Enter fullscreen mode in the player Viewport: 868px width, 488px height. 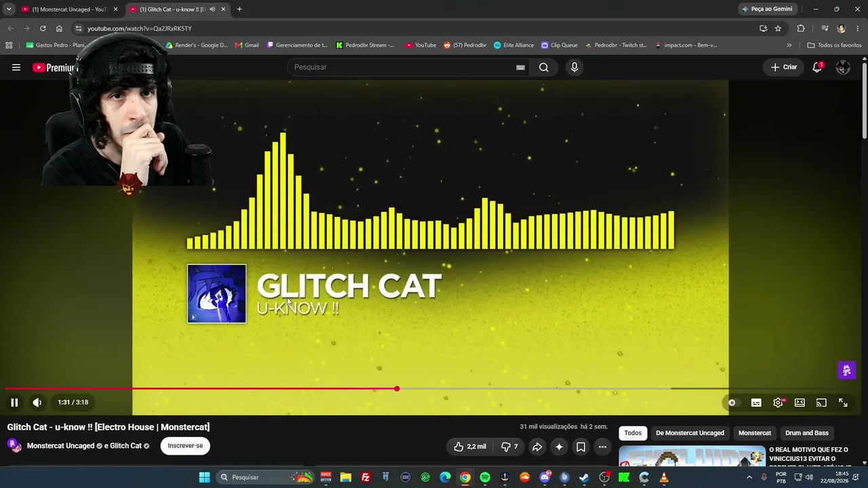point(843,403)
